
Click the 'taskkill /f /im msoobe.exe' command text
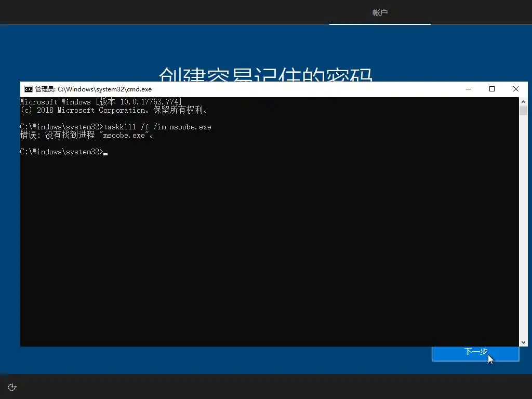point(157,127)
